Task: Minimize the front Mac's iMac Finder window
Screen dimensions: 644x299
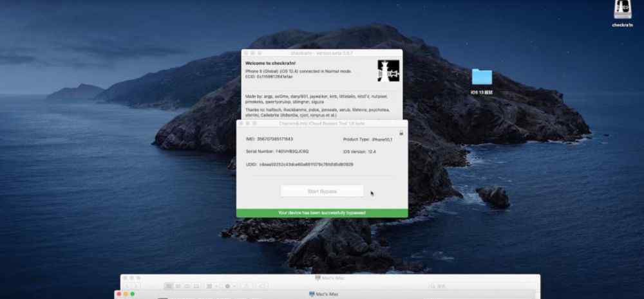Action: [x=126, y=294]
